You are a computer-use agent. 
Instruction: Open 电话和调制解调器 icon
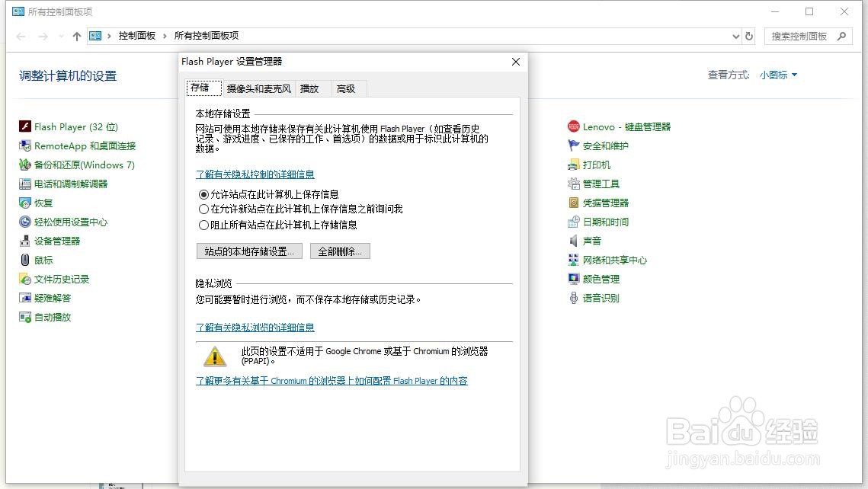pyautogui.click(x=25, y=184)
